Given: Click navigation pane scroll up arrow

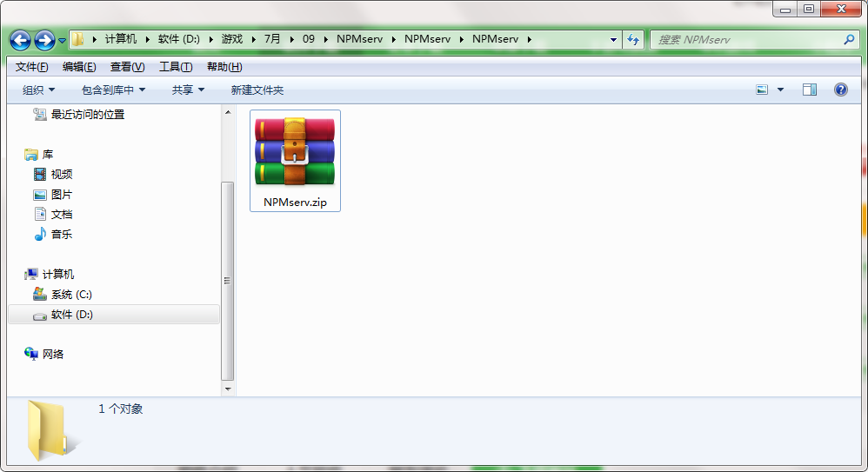Looking at the screenshot, I should [228, 112].
